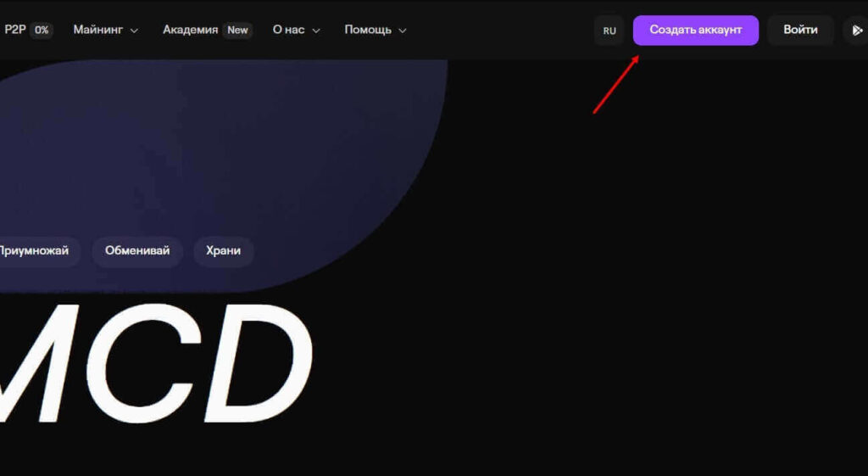Click the Войти login button
The height and width of the screenshot is (476, 868).
coord(800,30)
